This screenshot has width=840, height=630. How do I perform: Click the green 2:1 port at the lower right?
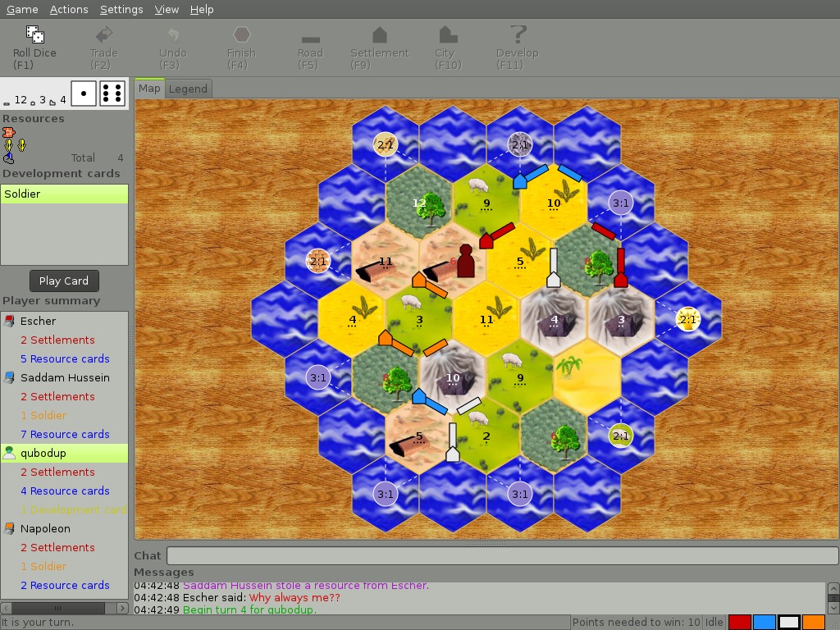click(x=620, y=436)
